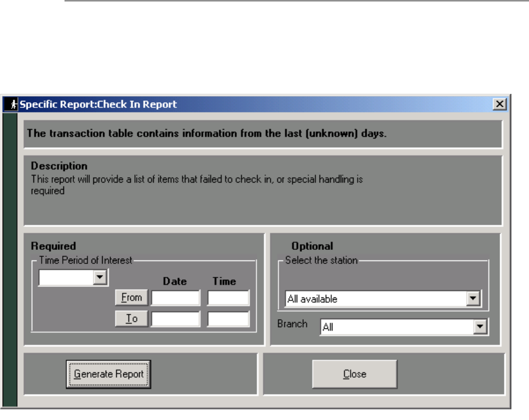
Task: Focus the To date field
Action: (176, 319)
